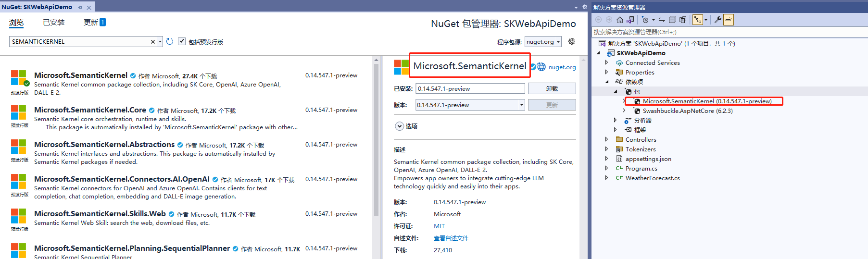Collapse the 包 packages node
The width and height of the screenshot is (868, 259).
616,92
